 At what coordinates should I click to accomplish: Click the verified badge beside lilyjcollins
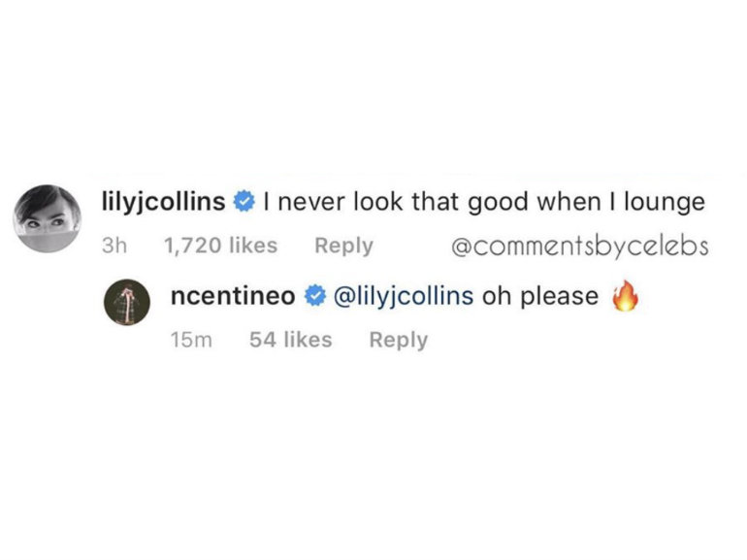[246, 202]
